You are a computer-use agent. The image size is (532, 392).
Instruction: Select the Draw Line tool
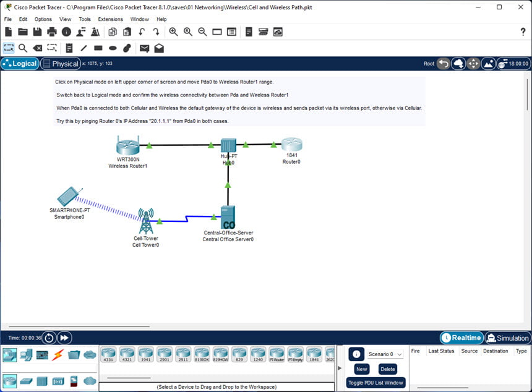pyautogui.click(x=84, y=48)
